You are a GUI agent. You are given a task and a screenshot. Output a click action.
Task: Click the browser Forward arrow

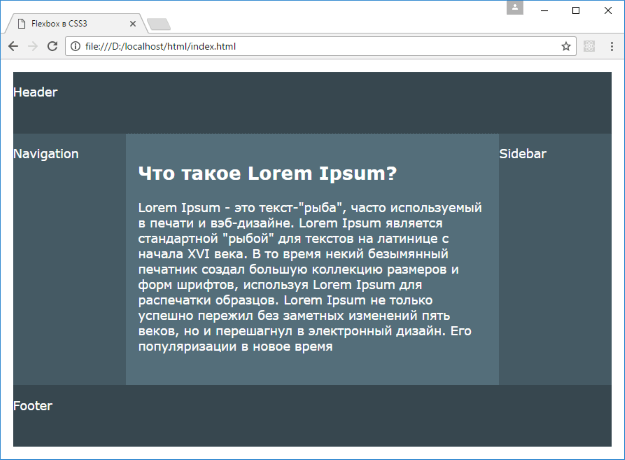(x=33, y=46)
